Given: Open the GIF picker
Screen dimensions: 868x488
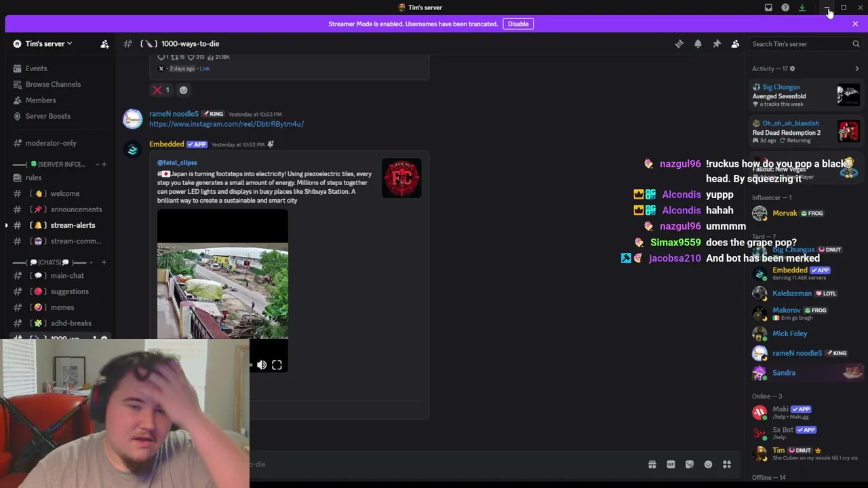Looking at the screenshot, I should coord(671,464).
